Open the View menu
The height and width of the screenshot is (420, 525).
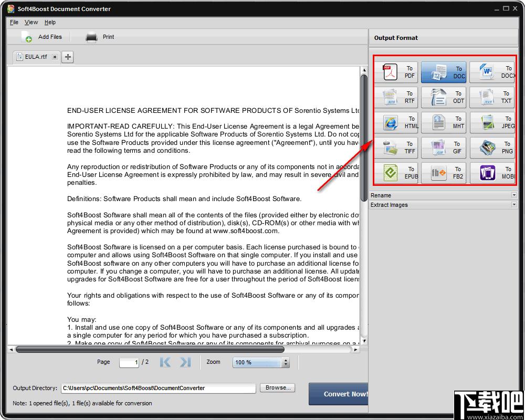click(31, 22)
